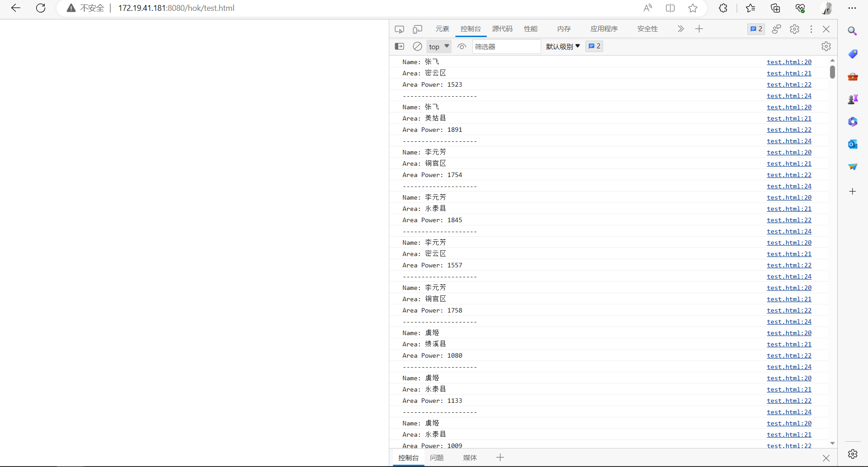This screenshot has height=467, width=868.
Task: Expand the top context dropdown
Action: (439, 47)
